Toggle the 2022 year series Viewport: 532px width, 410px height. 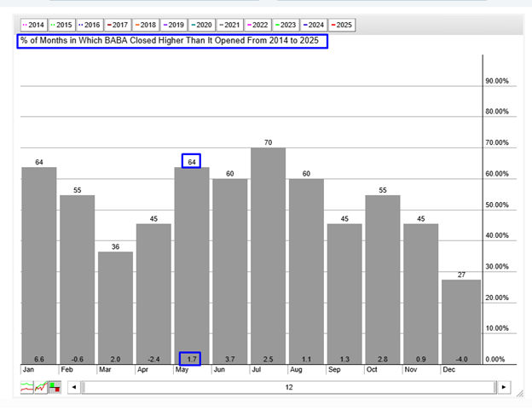tap(257, 25)
